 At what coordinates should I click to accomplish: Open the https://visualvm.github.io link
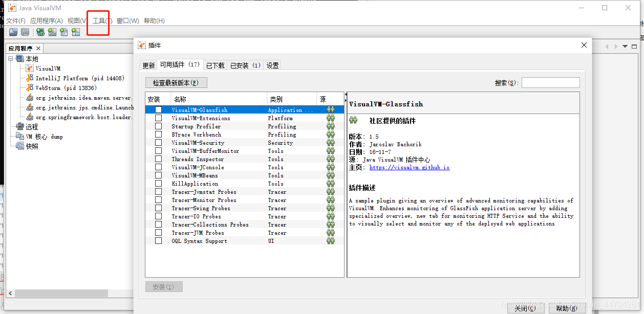[x=410, y=167]
